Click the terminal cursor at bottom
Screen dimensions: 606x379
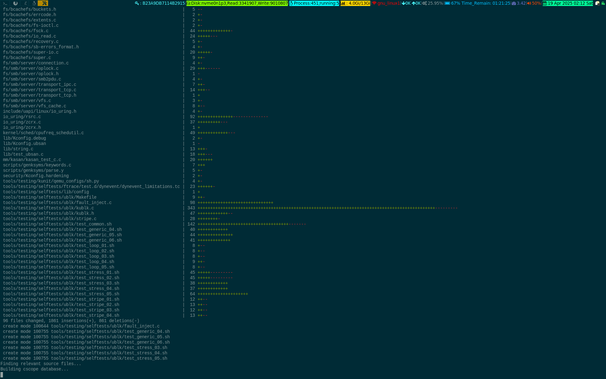(x=2, y=375)
